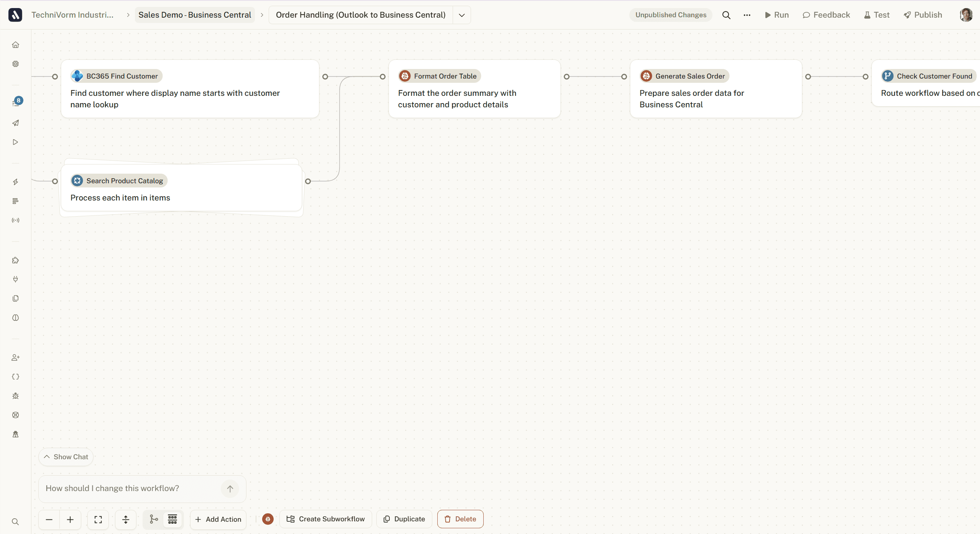This screenshot has height=534, width=980.
Task: Click the invite user icon in the sidebar
Action: pyautogui.click(x=15, y=357)
